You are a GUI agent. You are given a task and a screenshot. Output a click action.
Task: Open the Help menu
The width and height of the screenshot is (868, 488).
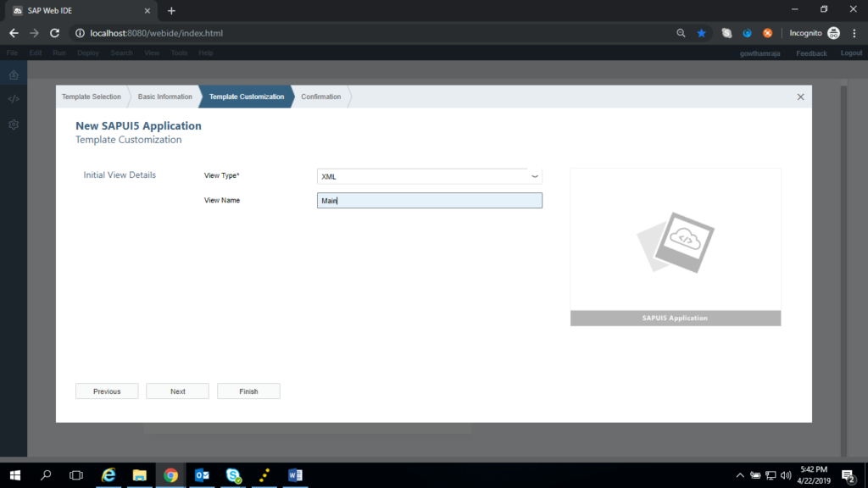[206, 53]
